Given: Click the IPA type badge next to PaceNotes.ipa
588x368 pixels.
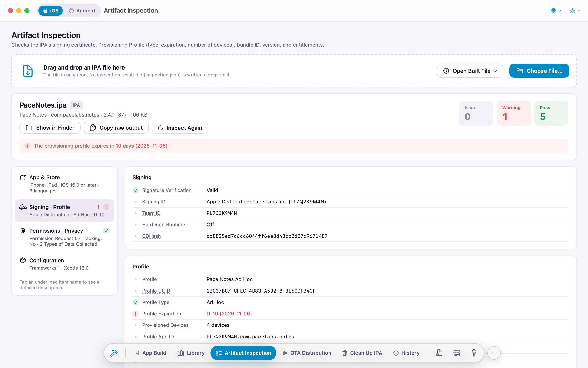Looking at the screenshot, I should click(76, 105).
